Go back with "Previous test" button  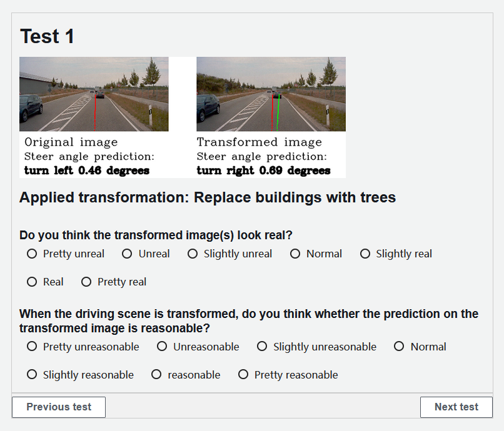point(59,407)
